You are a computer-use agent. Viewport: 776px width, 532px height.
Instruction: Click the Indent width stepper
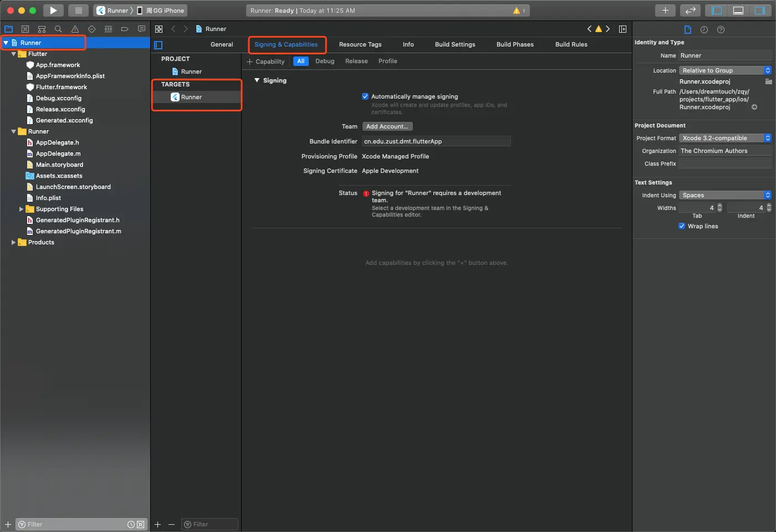tap(769, 208)
